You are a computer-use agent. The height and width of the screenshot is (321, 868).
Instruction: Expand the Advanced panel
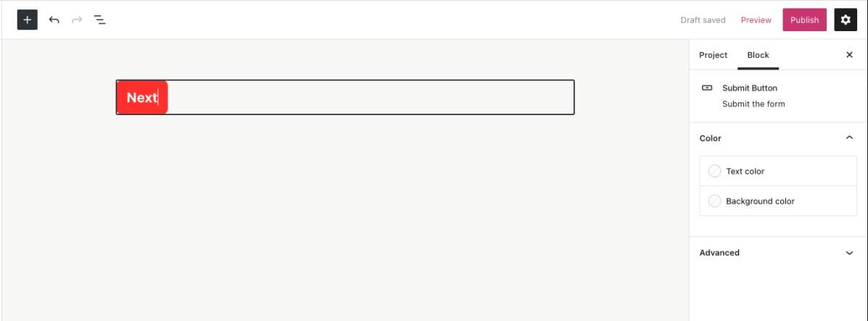[x=849, y=253]
